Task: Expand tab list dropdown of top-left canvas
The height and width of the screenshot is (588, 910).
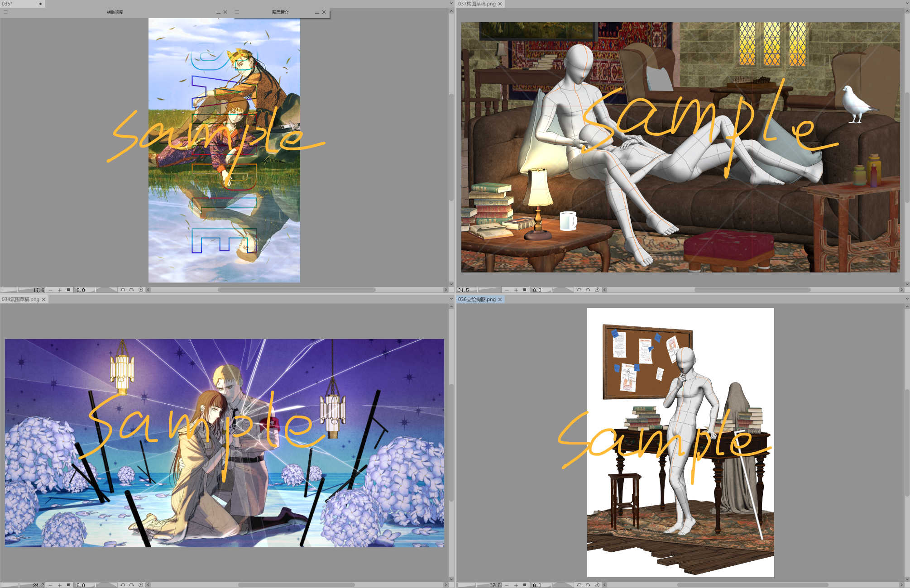Action: click(x=451, y=4)
